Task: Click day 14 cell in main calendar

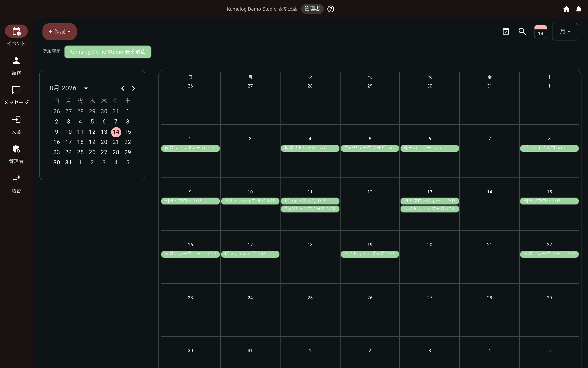Action: coord(489,204)
